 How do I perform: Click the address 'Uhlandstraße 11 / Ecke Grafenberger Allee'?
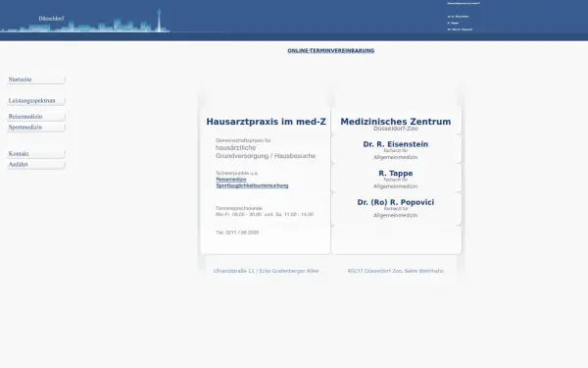click(x=266, y=271)
